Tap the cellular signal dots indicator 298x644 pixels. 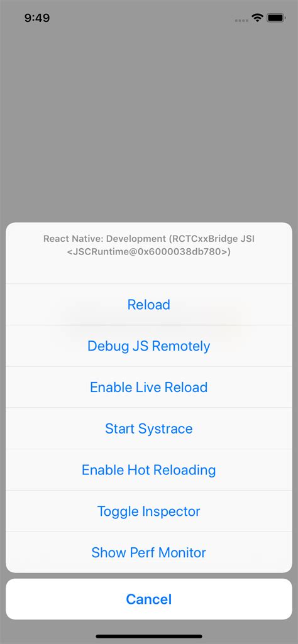(x=241, y=20)
